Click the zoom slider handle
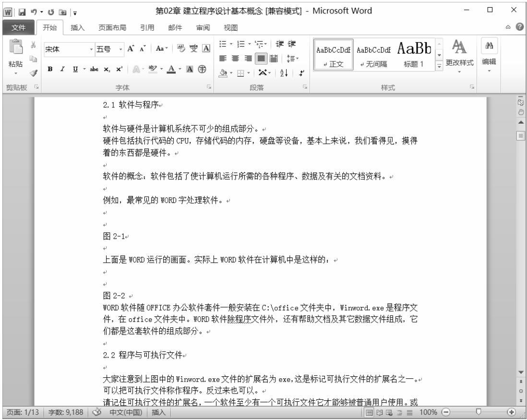 (x=479, y=412)
